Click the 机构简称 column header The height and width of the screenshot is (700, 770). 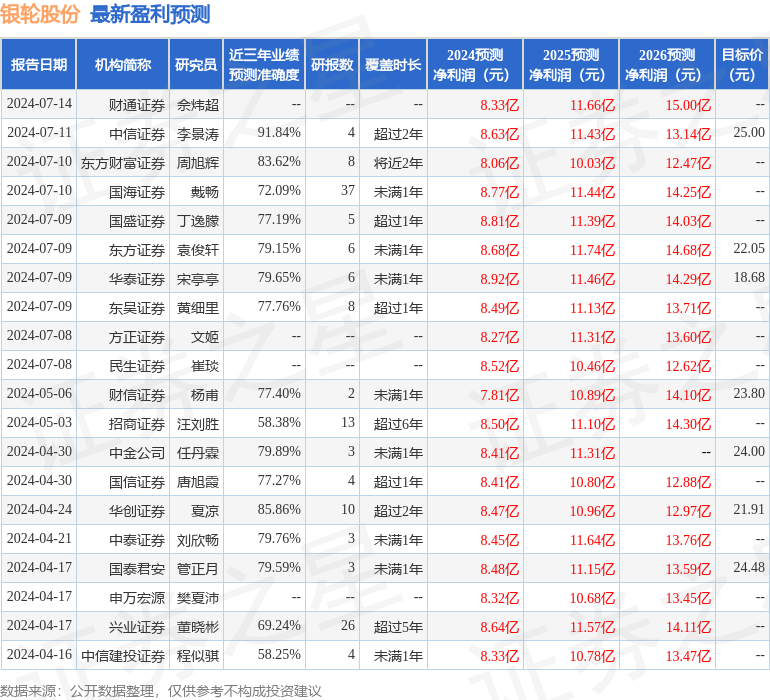(123, 64)
